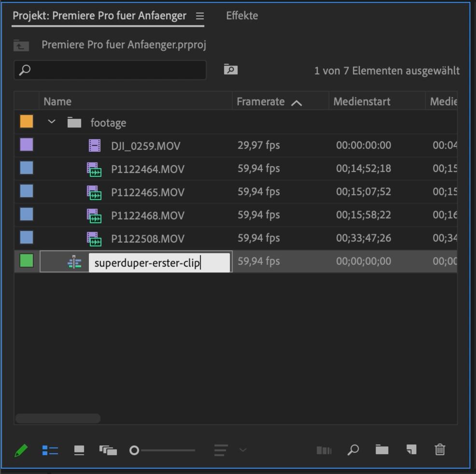Switch to list view
476x474 pixels.
point(50,451)
